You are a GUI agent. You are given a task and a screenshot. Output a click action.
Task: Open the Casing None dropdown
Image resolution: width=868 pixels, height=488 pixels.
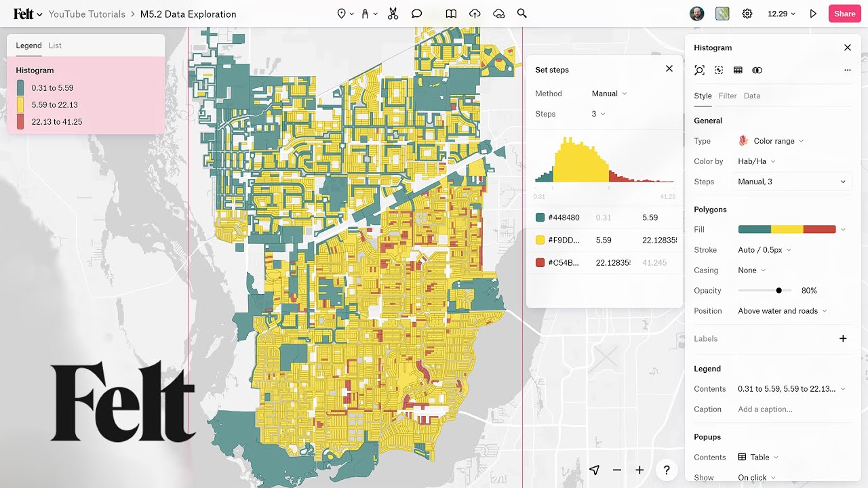[x=751, y=270]
